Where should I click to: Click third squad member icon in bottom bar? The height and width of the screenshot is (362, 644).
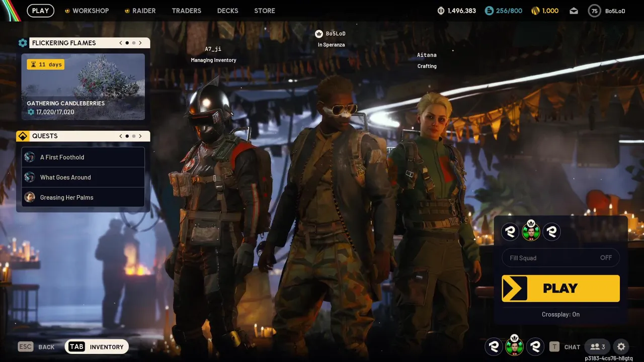pos(535,346)
